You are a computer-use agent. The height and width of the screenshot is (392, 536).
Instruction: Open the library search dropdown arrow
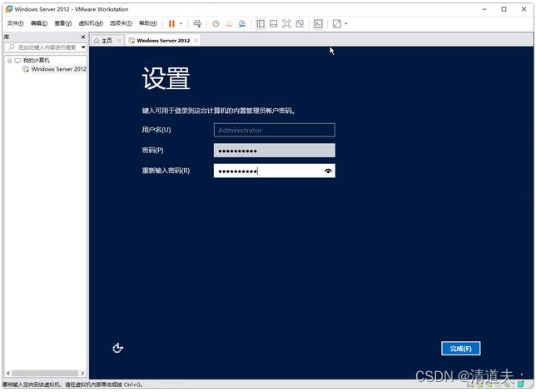(x=83, y=47)
